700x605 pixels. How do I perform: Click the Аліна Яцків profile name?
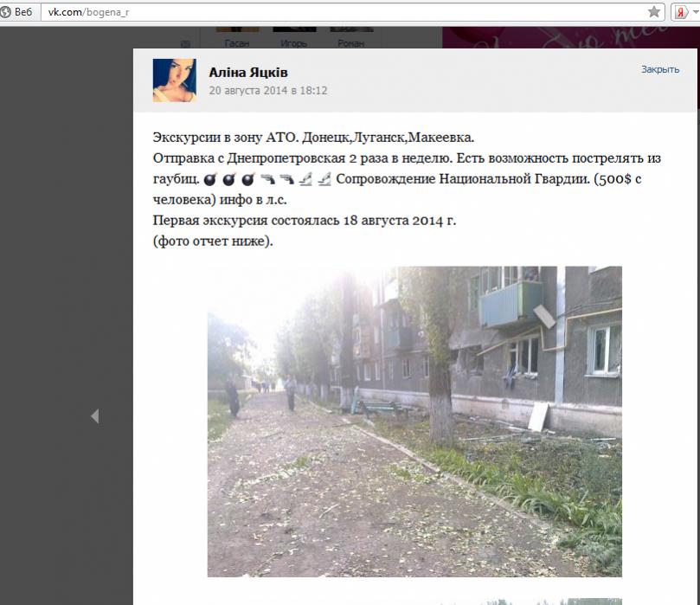point(248,73)
